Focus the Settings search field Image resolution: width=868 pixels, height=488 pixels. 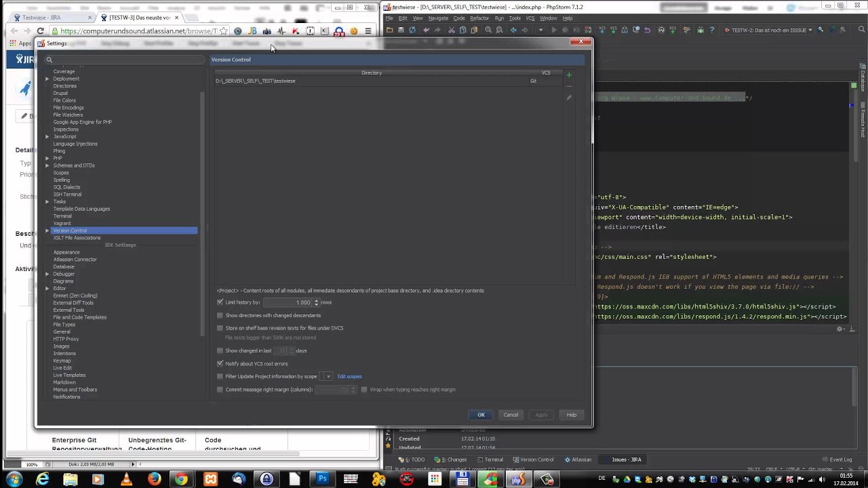[124, 60]
